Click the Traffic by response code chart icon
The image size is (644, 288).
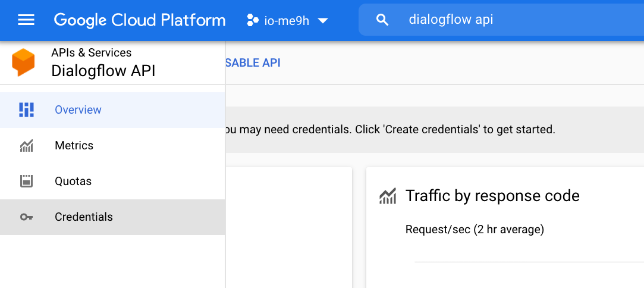[x=388, y=196]
